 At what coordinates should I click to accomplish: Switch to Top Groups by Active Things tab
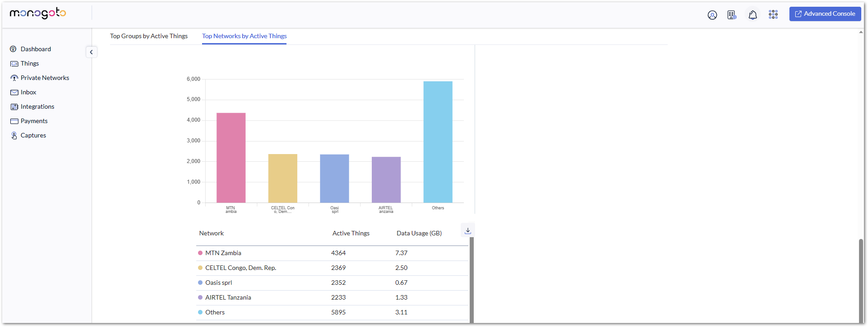(x=149, y=36)
